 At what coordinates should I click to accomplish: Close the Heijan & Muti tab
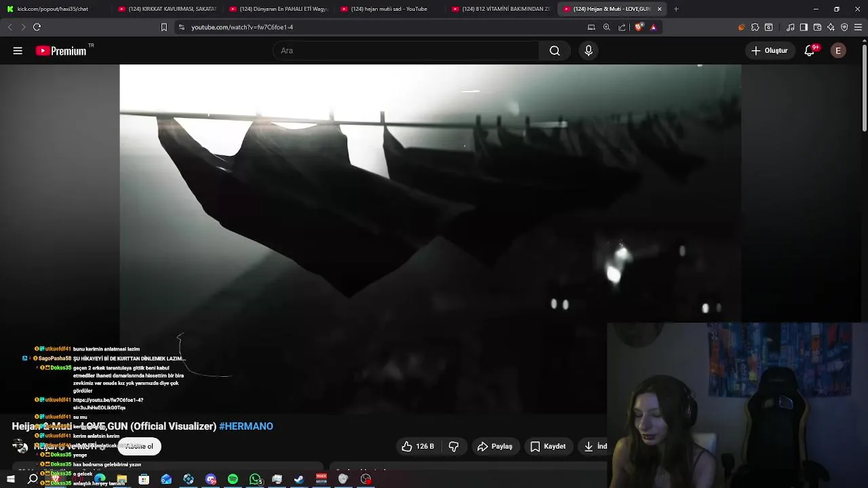coord(659,9)
